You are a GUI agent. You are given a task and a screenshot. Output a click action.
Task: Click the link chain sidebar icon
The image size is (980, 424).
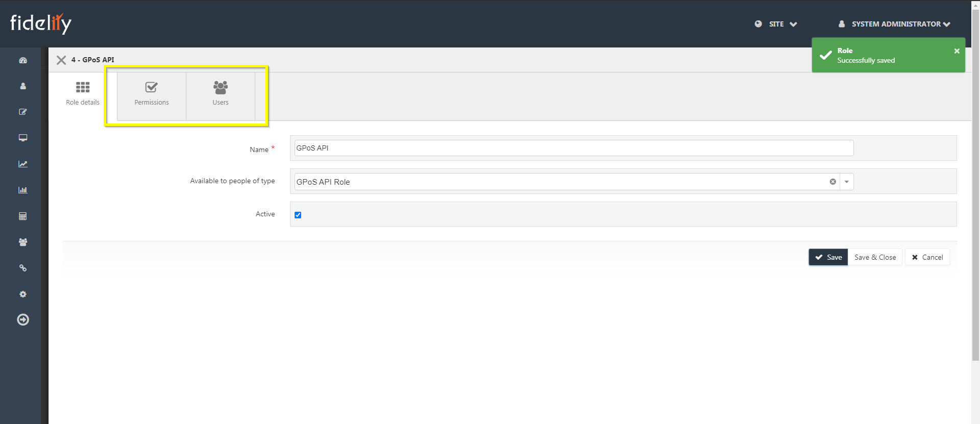click(x=23, y=268)
